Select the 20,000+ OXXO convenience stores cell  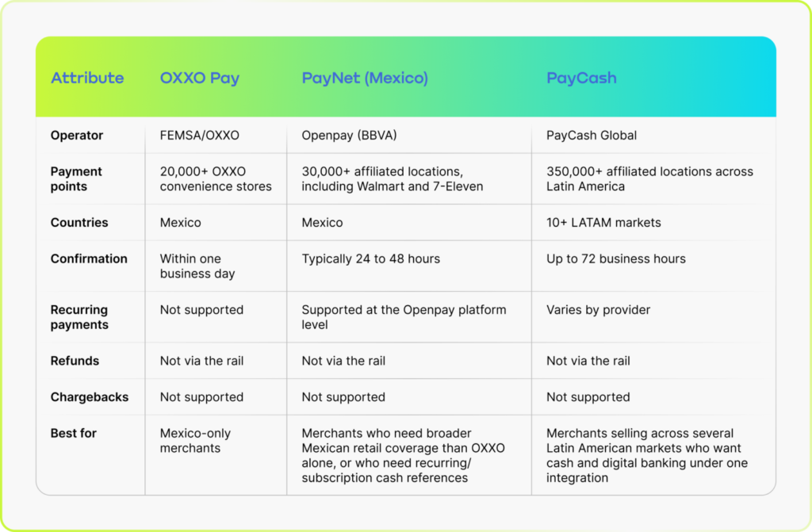pyautogui.click(x=216, y=178)
